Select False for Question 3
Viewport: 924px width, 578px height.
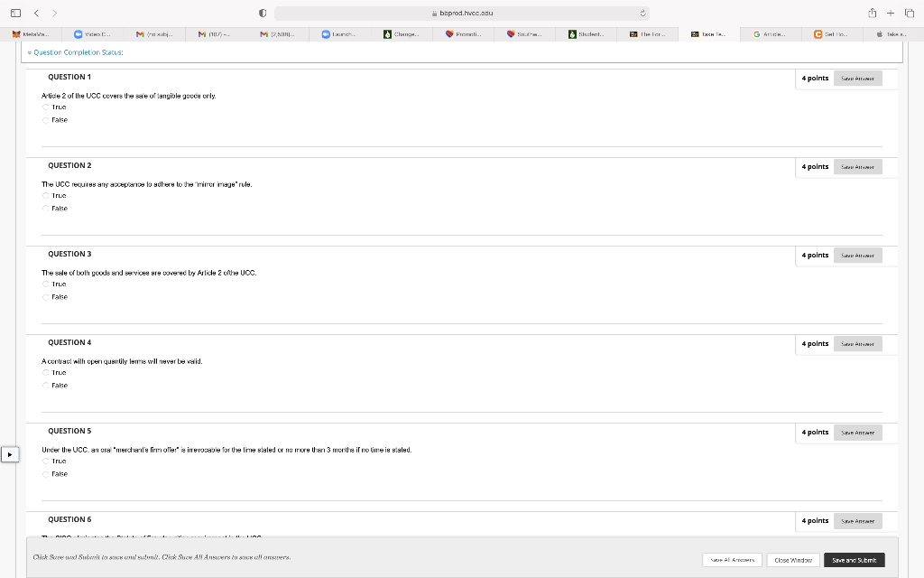click(x=45, y=297)
